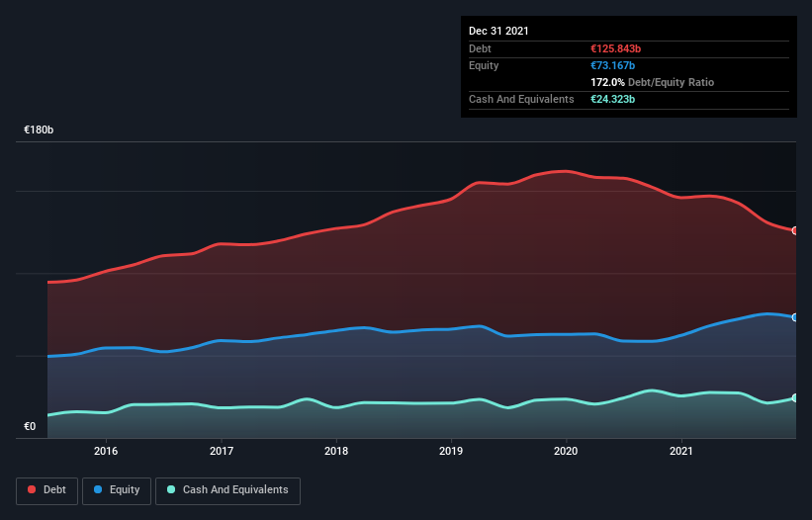Click the Dec 31 2021 tooltip date
Viewport: 812px width, 520px height.
pyautogui.click(x=498, y=31)
